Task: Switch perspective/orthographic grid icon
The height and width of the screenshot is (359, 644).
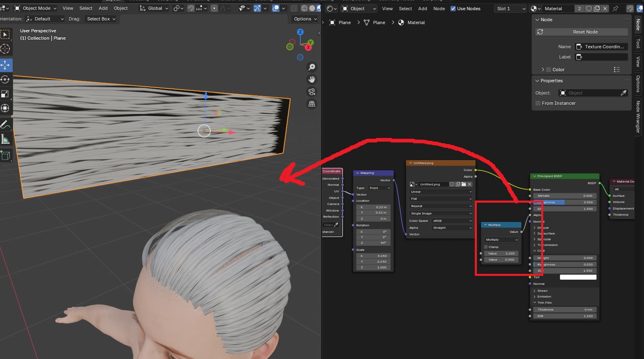Action: tap(312, 104)
